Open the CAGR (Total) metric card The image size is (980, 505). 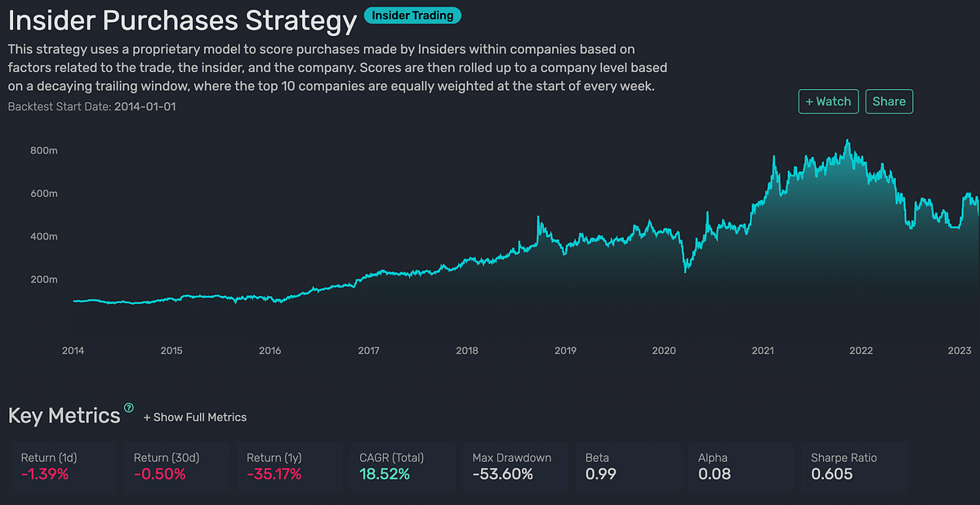point(402,467)
